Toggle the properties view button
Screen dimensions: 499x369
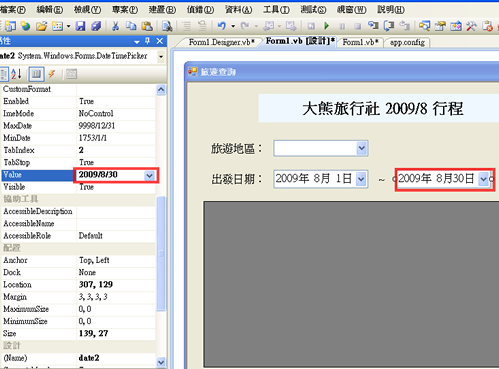[x=36, y=74]
